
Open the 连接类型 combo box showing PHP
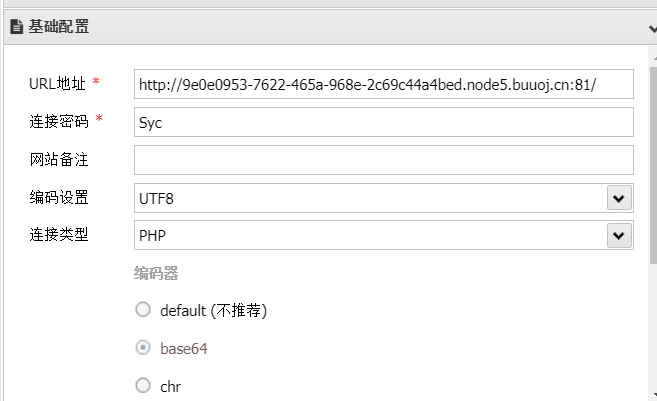point(383,235)
